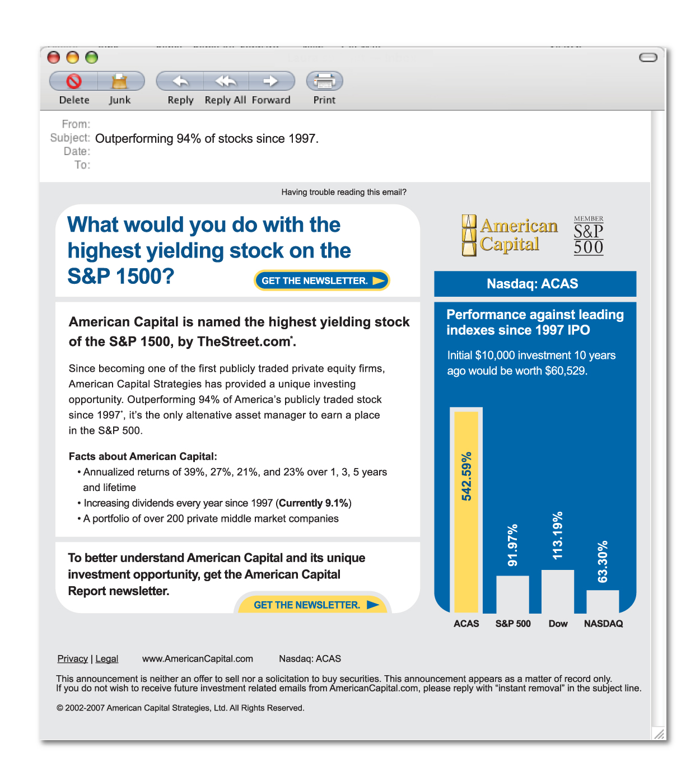
Task: Click the copyright '© 2002-2007 American Capital' line
Action: pyautogui.click(x=180, y=708)
